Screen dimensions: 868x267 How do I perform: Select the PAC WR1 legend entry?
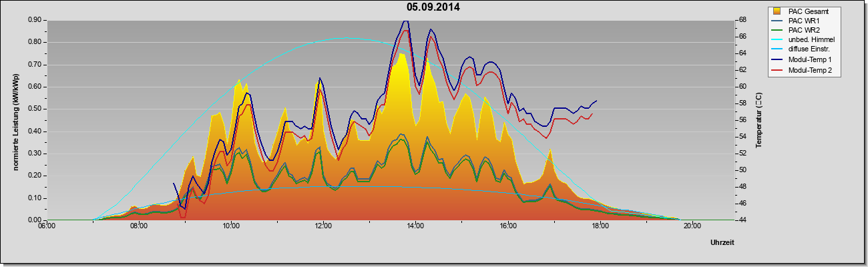pyautogui.click(x=803, y=21)
